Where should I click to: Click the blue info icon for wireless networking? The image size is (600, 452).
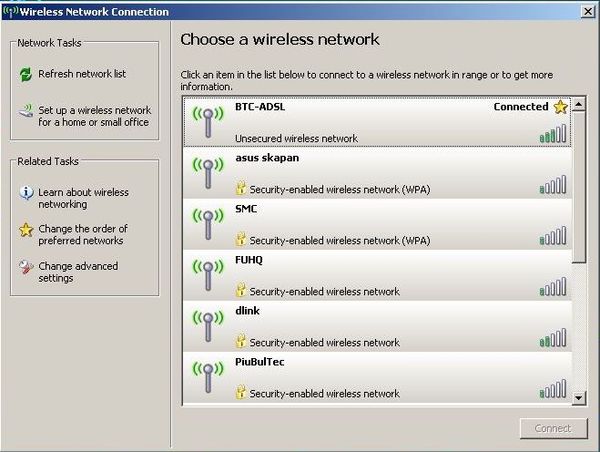click(x=26, y=193)
